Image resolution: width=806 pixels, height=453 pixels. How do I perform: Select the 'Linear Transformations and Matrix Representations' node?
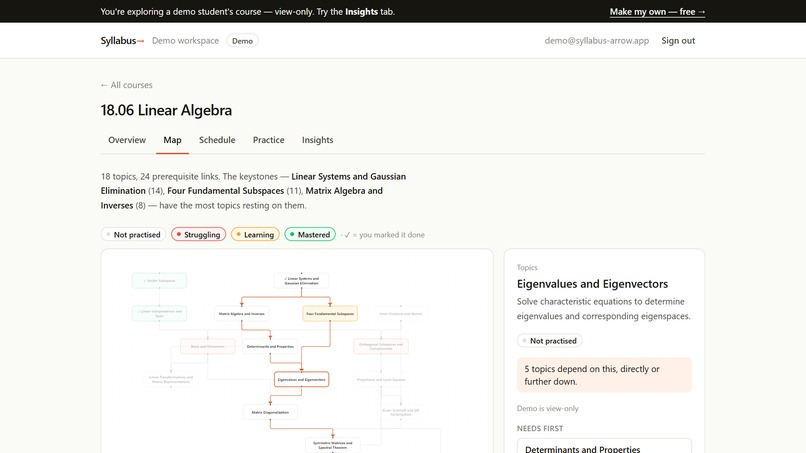coord(171,379)
